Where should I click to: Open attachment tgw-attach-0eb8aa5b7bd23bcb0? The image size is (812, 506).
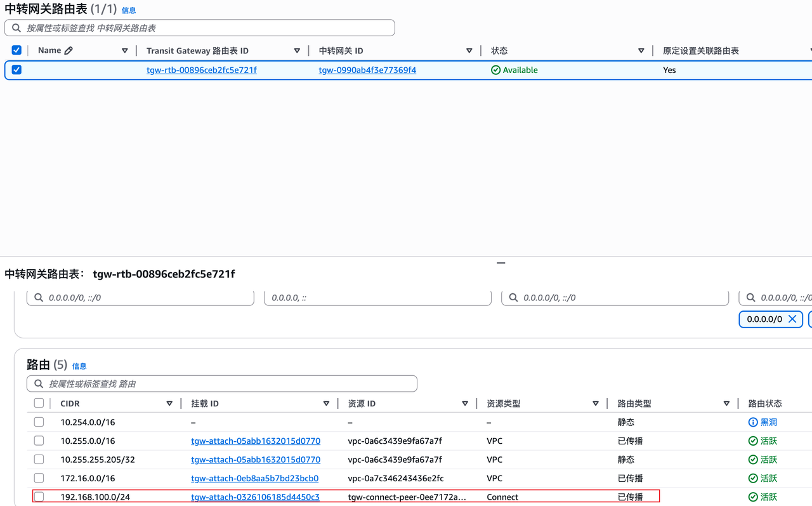pos(254,479)
